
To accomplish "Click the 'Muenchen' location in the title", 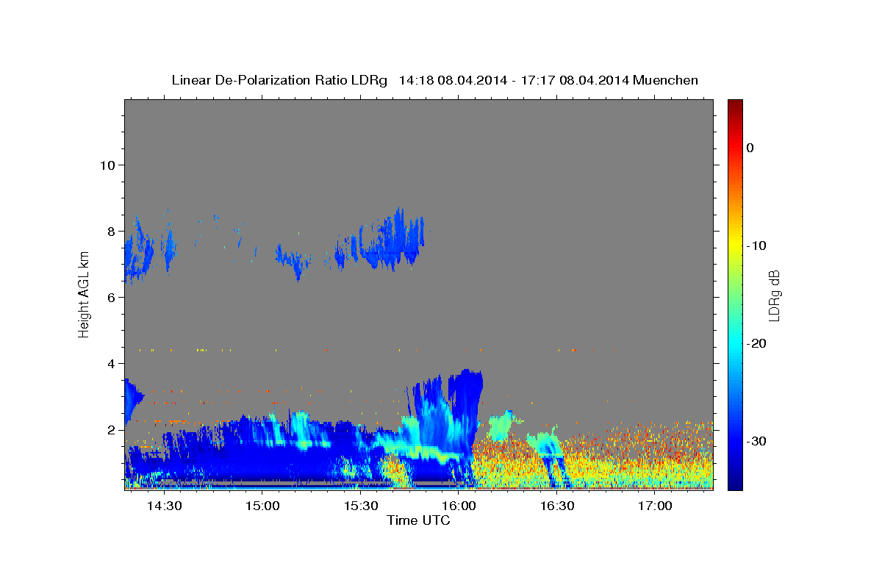I will click(665, 80).
